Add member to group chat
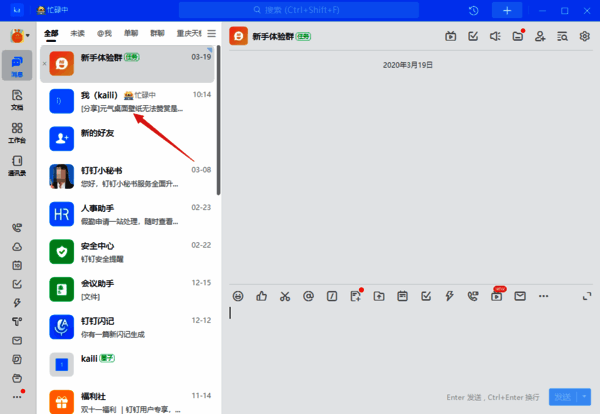The height and width of the screenshot is (414, 600). coord(540,36)
